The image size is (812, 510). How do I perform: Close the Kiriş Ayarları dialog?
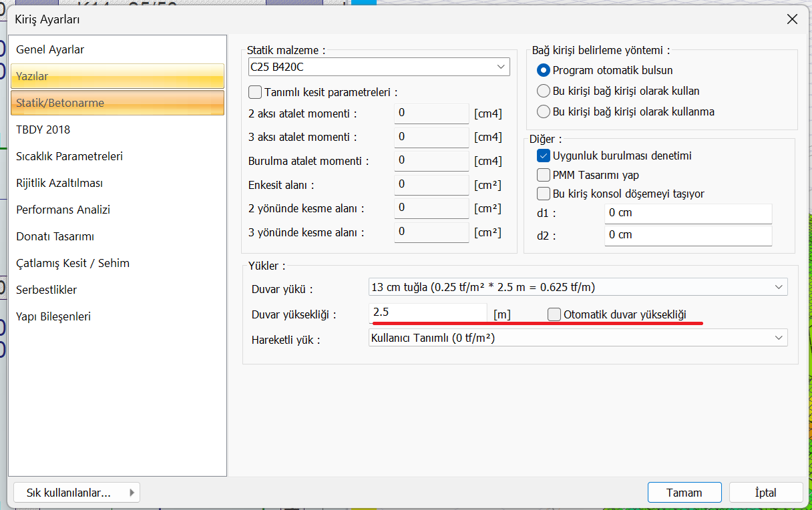[792, 19]
